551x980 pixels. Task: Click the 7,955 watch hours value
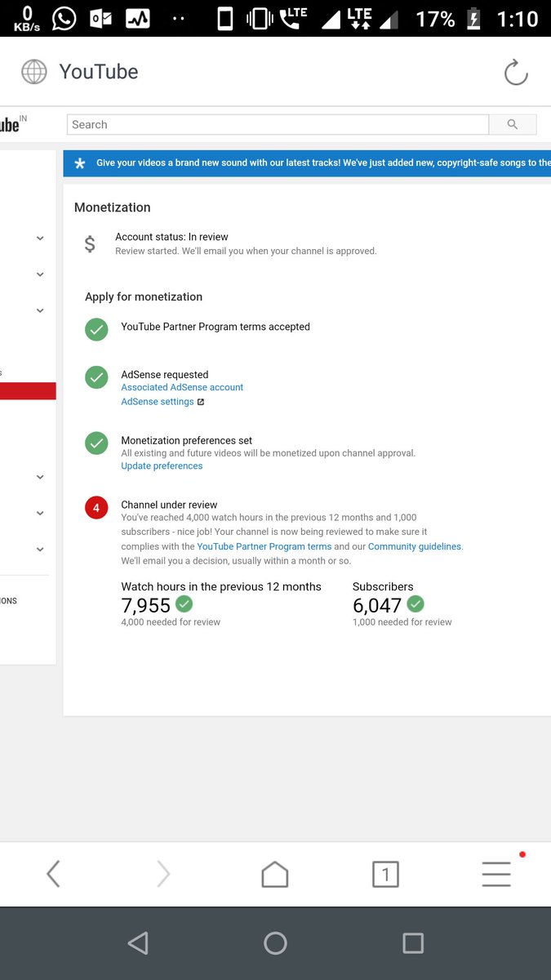[146, 605]
